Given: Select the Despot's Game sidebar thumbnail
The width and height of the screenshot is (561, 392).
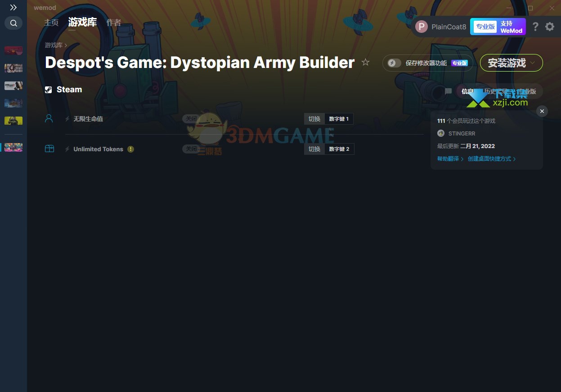Looking at the screenshot, I should [13, 147].
